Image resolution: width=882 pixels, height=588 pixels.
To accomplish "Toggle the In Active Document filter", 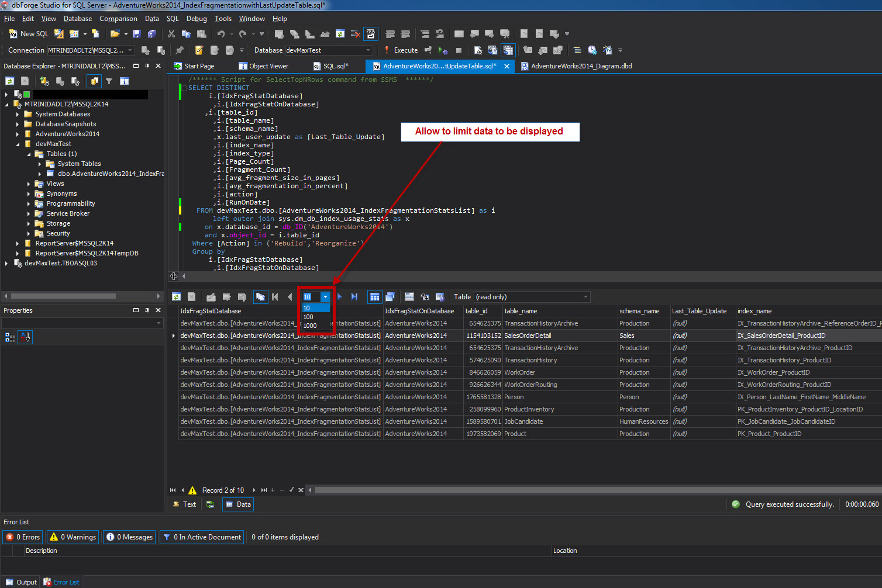I will pyautogui.click(x=202, y=537).
